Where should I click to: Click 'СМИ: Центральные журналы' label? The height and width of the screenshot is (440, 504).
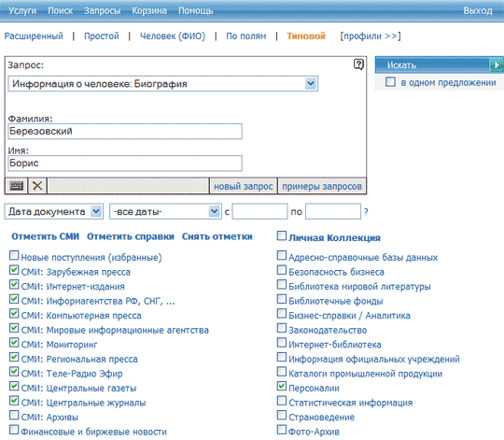pyautogui.click(x=84, y=403)
